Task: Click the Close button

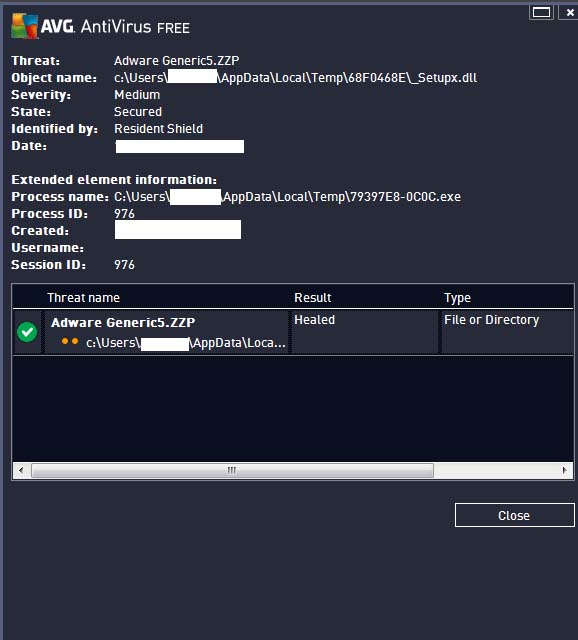Action: click(x=514, y=515)
